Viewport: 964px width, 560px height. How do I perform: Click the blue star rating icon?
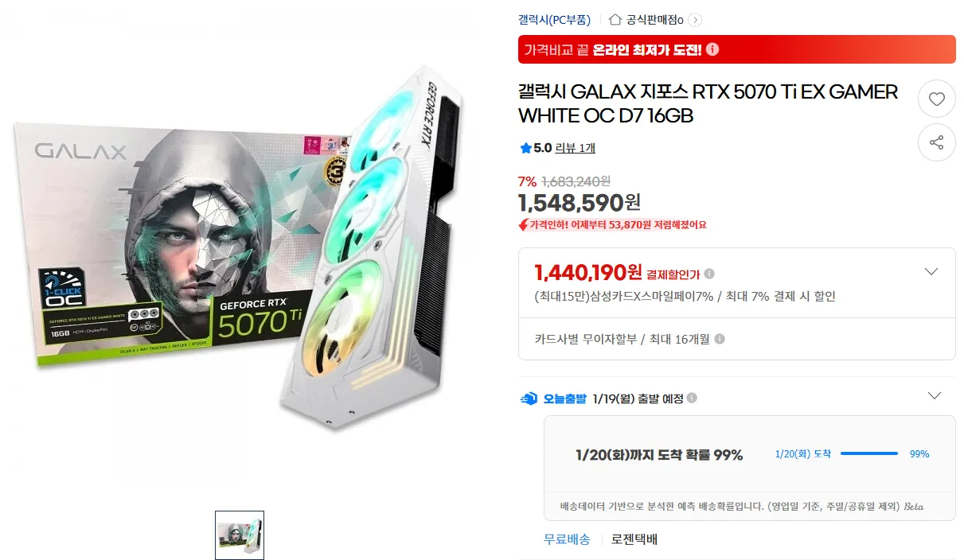pos(525,148)
